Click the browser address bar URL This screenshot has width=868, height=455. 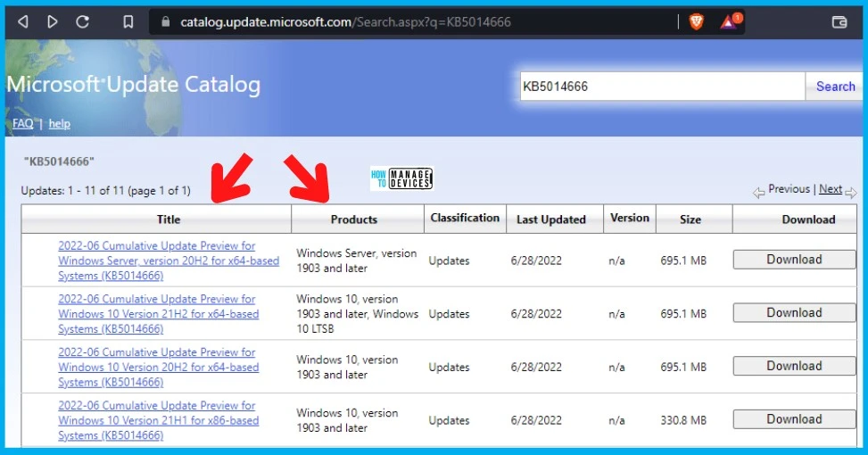(345, 22)
